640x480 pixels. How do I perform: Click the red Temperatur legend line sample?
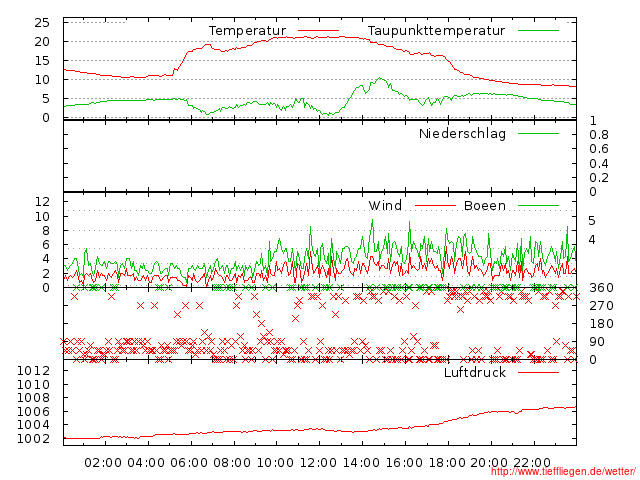(x=318, y=31)
